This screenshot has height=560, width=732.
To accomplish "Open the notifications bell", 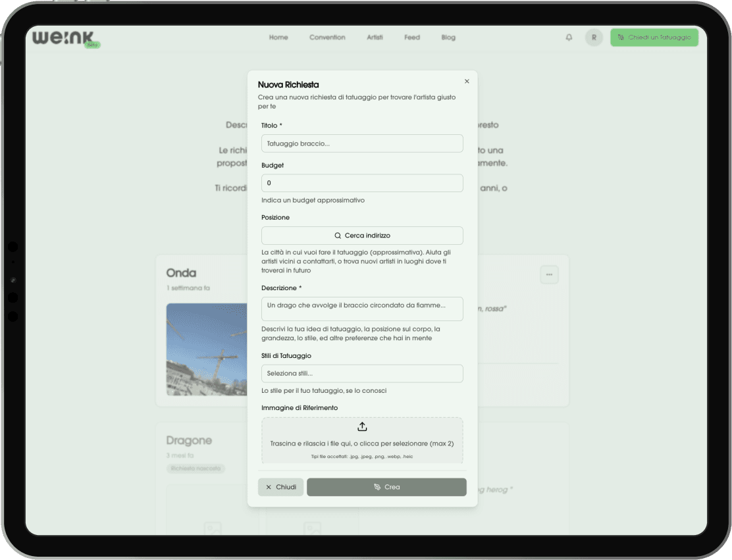I will [x=569, y=38].
